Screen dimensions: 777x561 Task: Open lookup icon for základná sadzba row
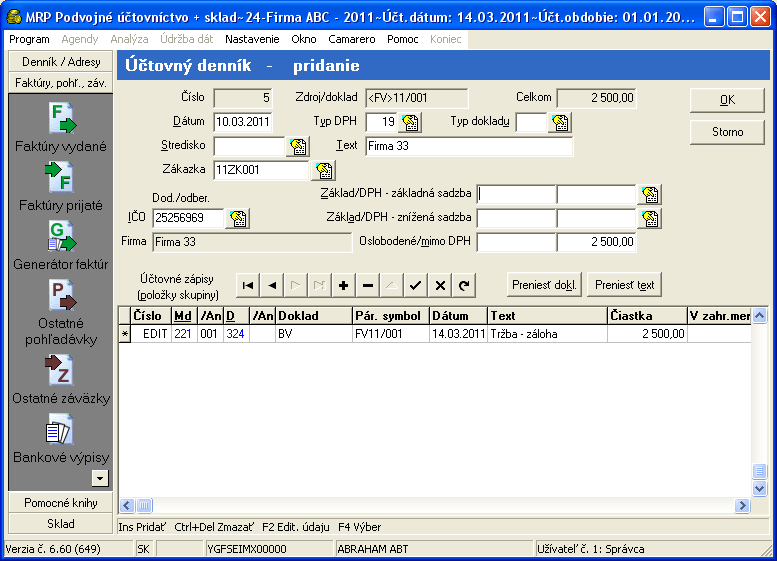[650, 194]
